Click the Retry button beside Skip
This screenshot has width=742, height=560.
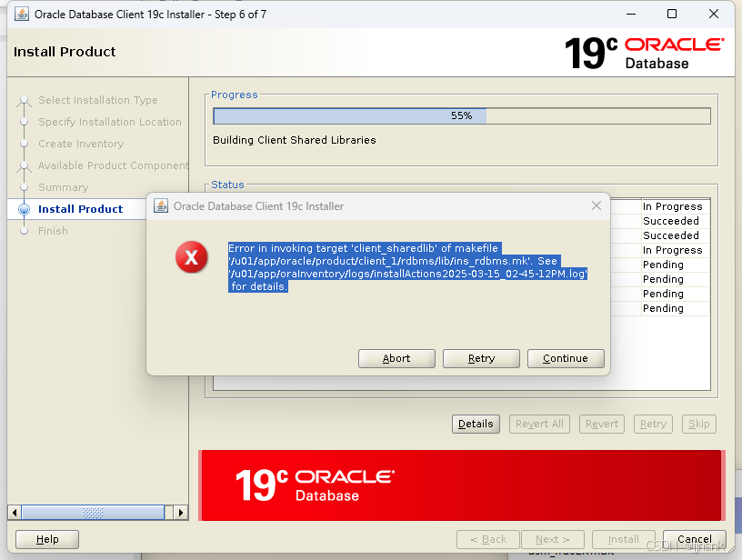point(653,424)
